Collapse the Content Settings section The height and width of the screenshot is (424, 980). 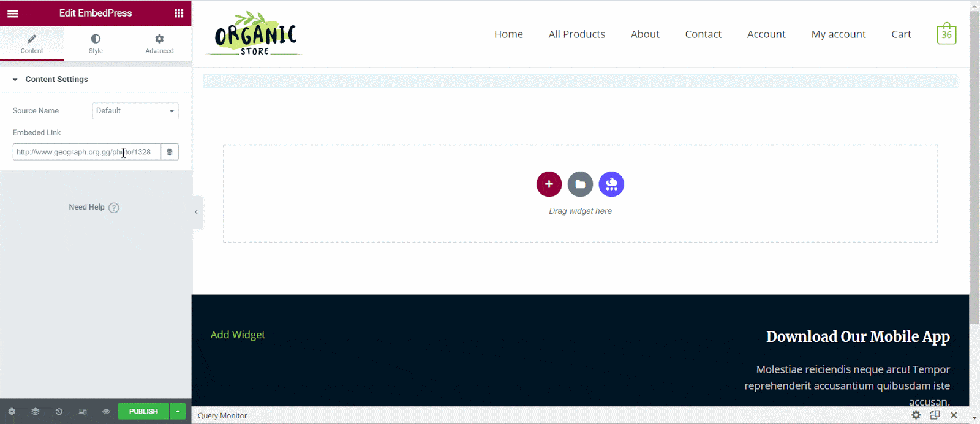15,80
